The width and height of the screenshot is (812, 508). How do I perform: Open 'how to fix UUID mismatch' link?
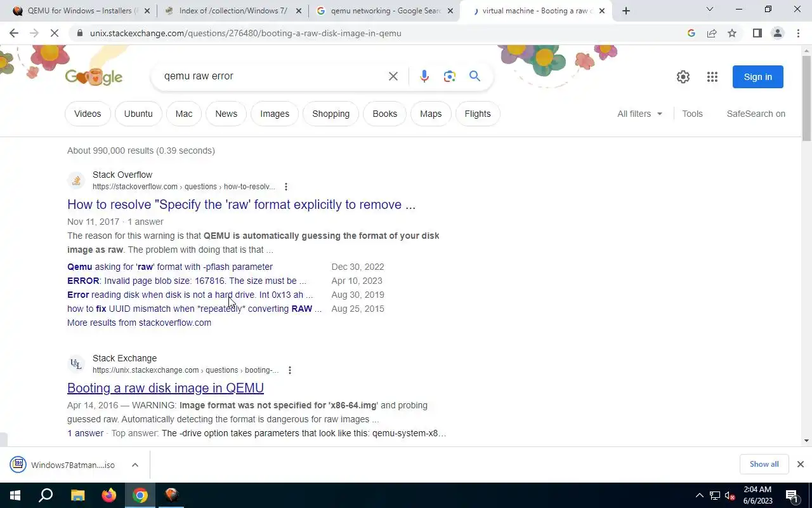click(194, 309)
